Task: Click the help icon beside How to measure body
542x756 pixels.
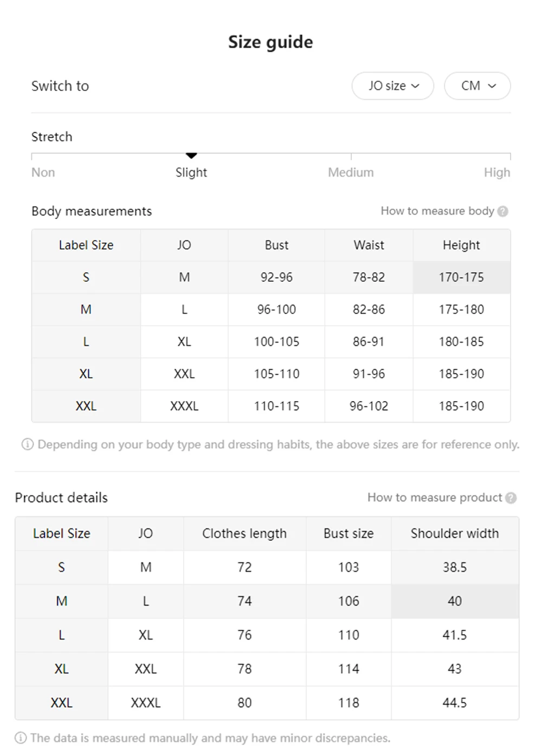Action: 503,211
